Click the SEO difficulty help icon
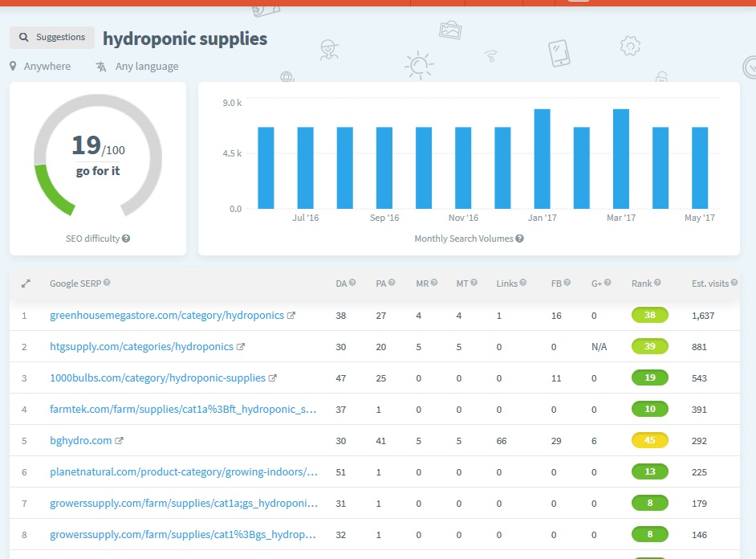This screenshot has width=756, height=559. tap(126, 239)
